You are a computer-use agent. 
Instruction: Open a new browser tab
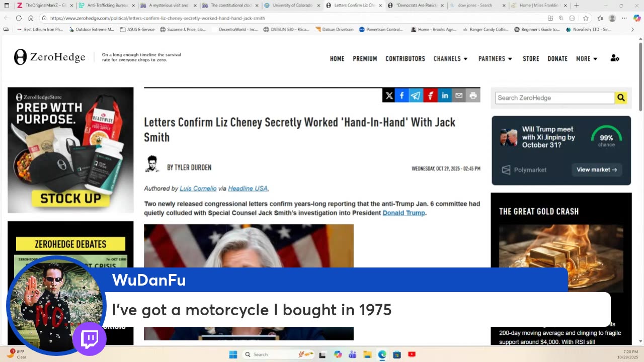click(x=577, y=6)
